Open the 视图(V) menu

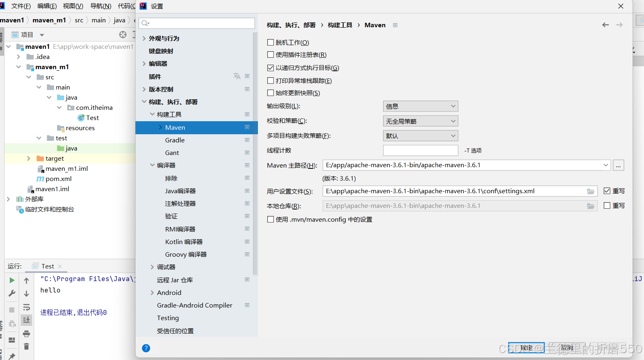click(x=73, y=6)
